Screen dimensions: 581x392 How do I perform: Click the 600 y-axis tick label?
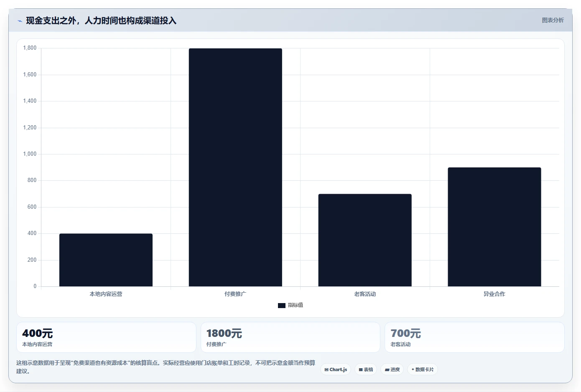pyautogui.click(x=32, y=207)
